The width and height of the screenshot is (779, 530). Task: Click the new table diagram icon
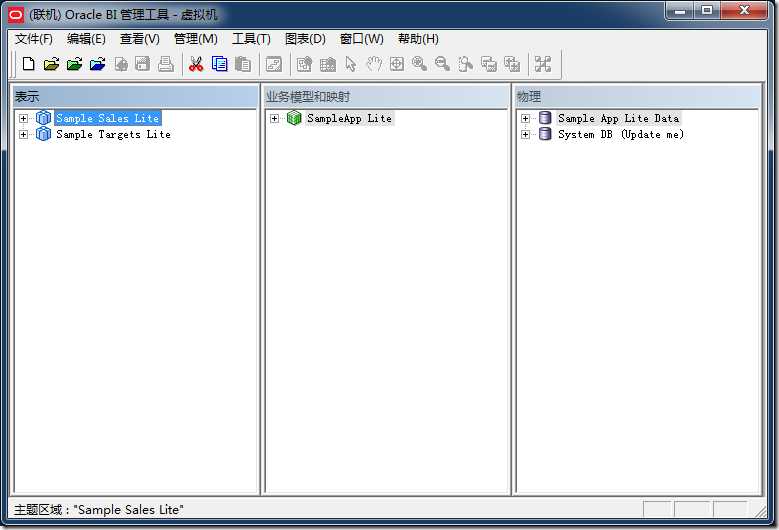click(x=304, y=64)
